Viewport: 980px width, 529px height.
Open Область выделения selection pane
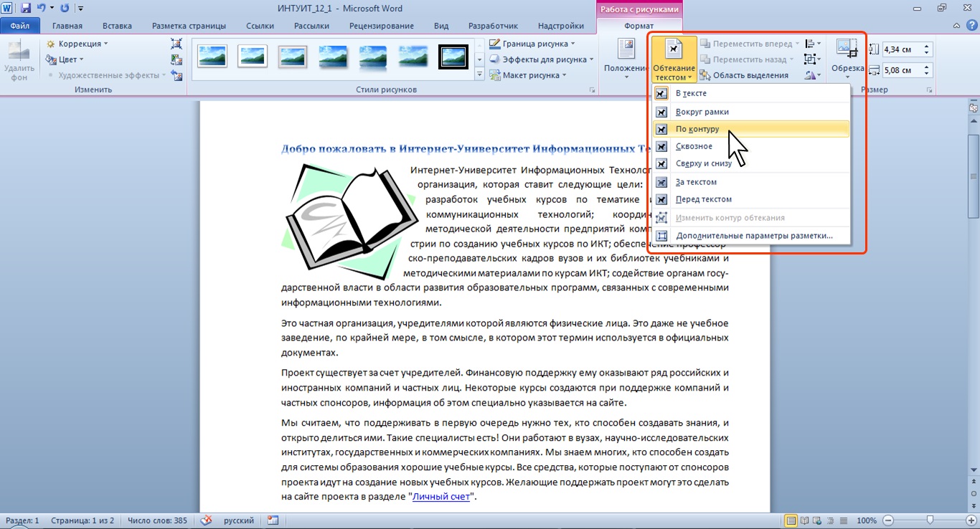click(x=744, y=75)
